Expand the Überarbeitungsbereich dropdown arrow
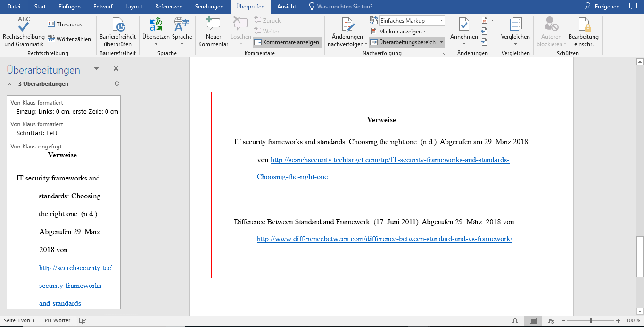Screen dimensions: 644x327 [442, 42]
